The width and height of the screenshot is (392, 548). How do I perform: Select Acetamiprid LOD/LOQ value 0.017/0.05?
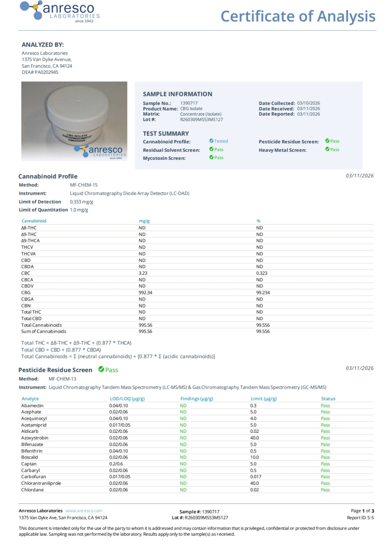tap(120, 425)
